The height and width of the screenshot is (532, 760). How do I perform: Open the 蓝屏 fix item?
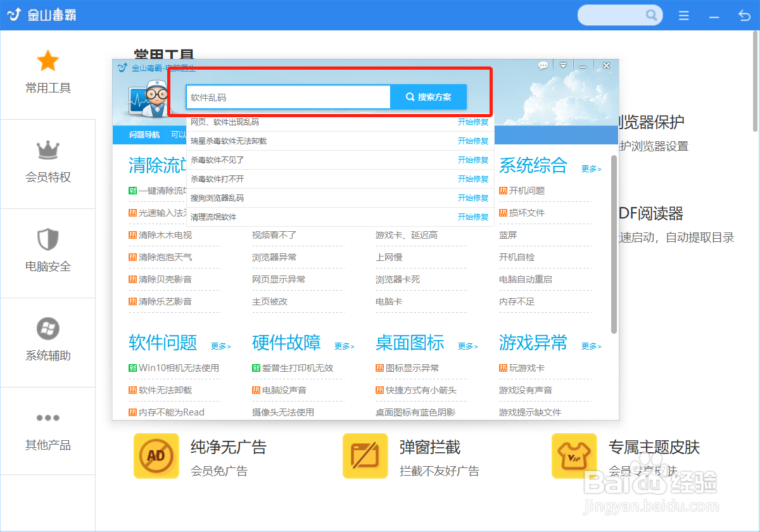(508, 235)
